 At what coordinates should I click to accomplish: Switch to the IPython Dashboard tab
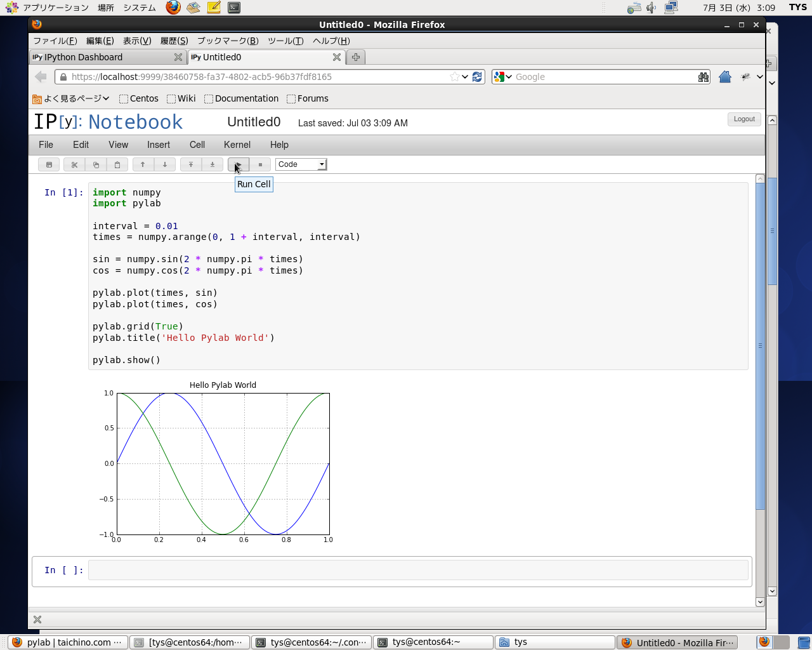[x=101, y=57]
